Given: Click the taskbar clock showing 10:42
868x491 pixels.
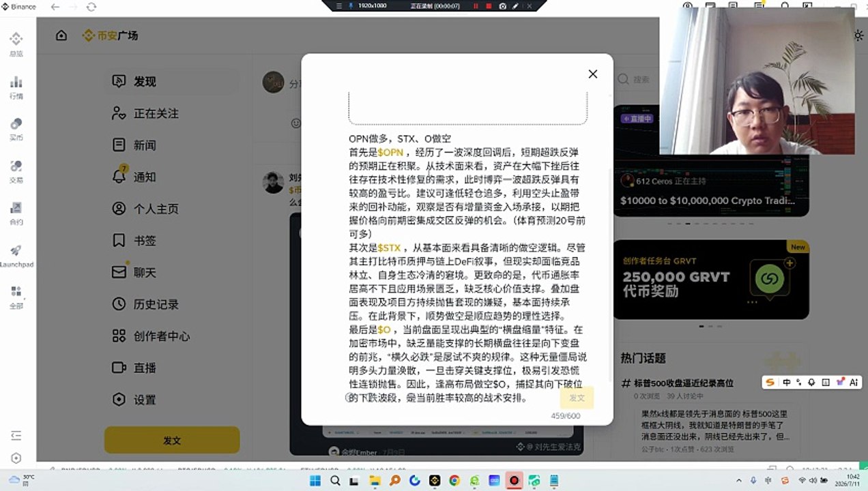Looking at the screenshot, I should [847, 481].
